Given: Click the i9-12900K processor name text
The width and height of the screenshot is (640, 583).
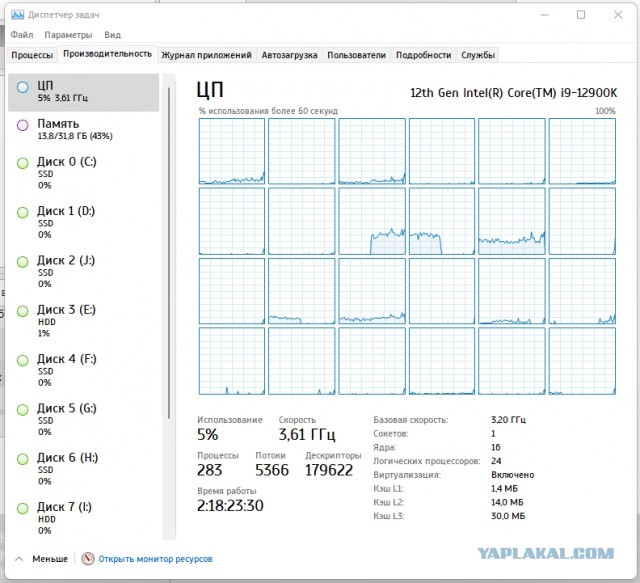Looking at the screenshot, I should coord(513,93).
